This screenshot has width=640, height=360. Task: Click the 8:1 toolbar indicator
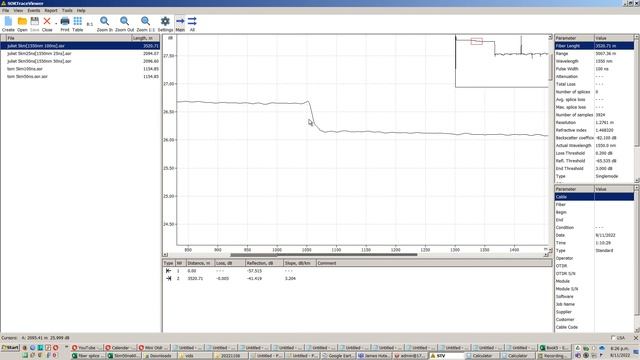[89, 24]
